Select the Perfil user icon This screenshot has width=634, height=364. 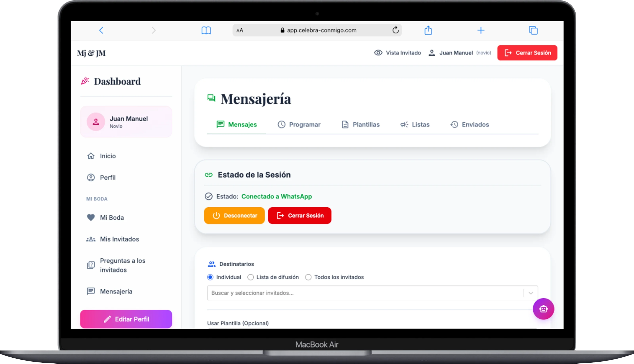click(91, 177)
